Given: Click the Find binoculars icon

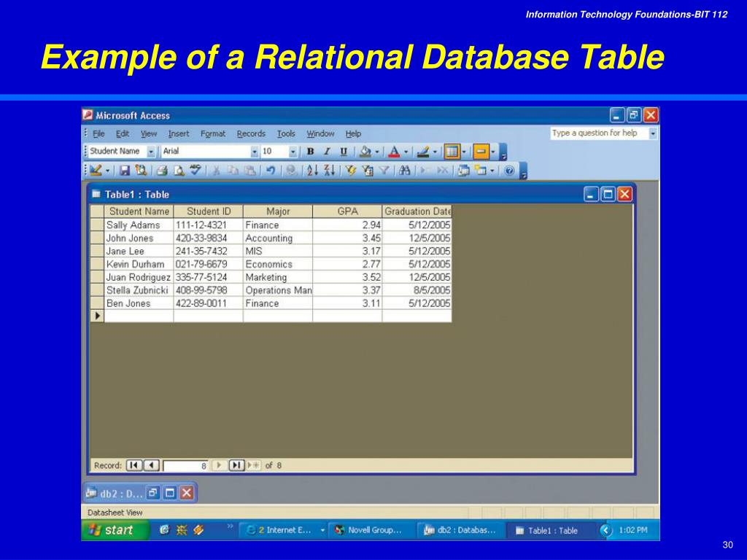Looking at the screenshot, I should pyautogui.click(x=405, y=170).
